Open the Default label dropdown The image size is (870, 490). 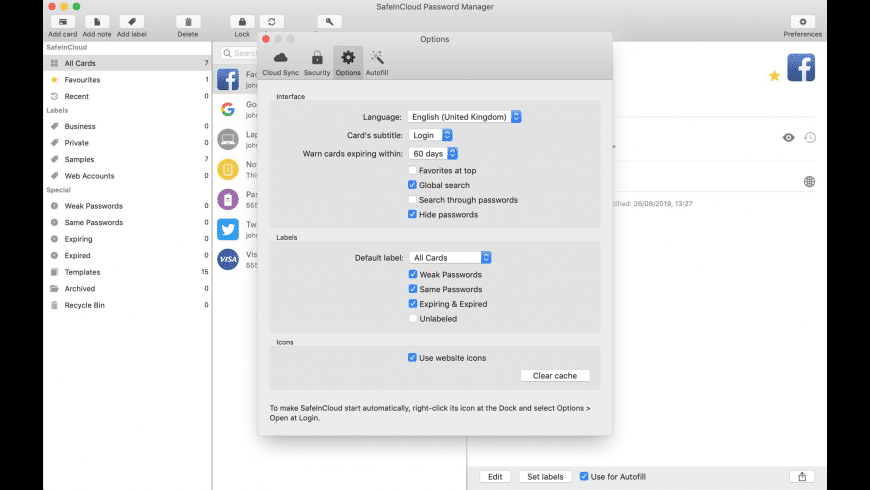[x=451, y=257]
